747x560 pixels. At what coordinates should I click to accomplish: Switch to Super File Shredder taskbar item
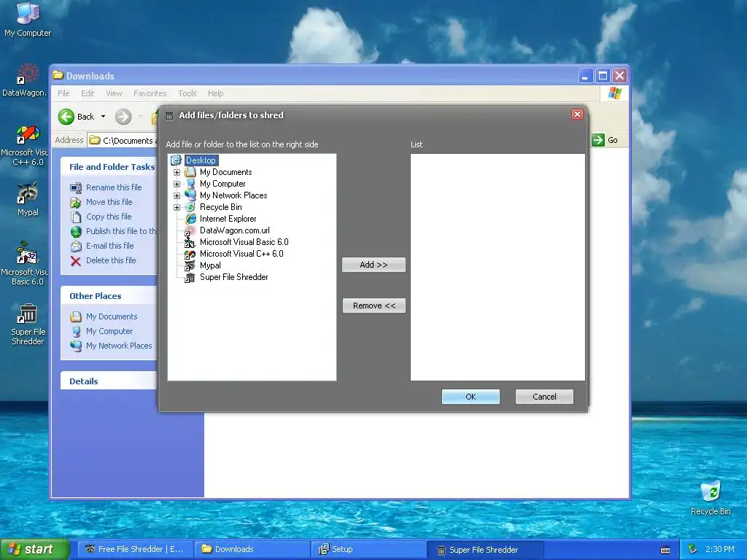pyautogui.click(x=485, y=550)
